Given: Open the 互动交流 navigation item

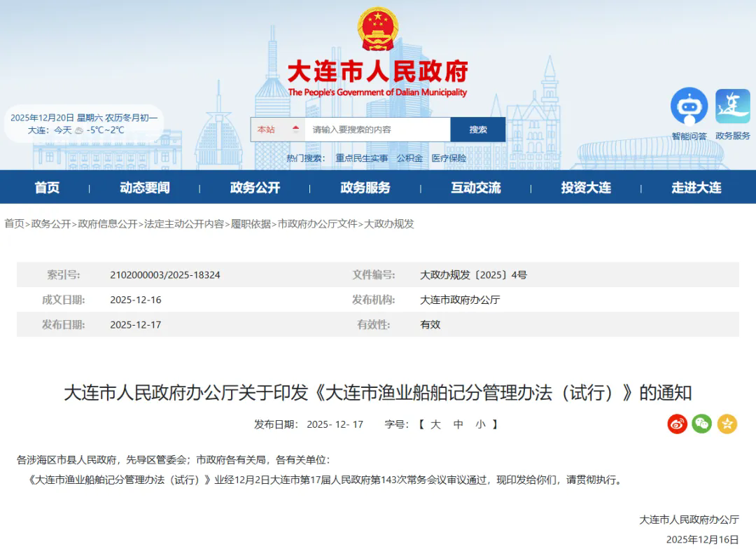Looking at the screenshot, I should point(476,188).
